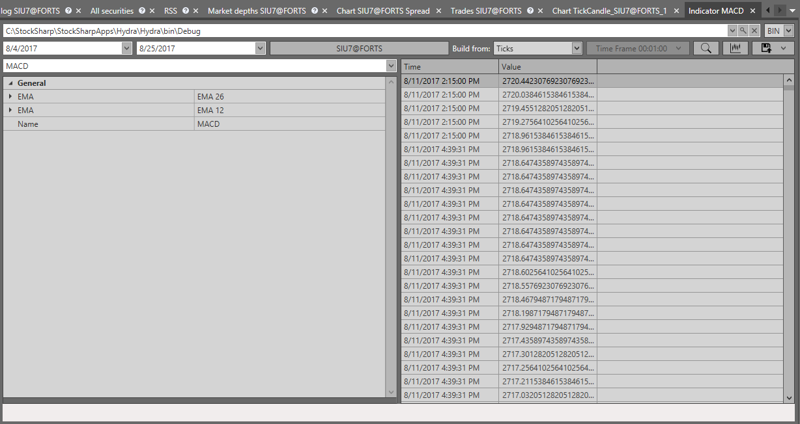Open the Build from Ticks dropdown
This screenshot has height=424, width=800.
[x=576, y=48]
